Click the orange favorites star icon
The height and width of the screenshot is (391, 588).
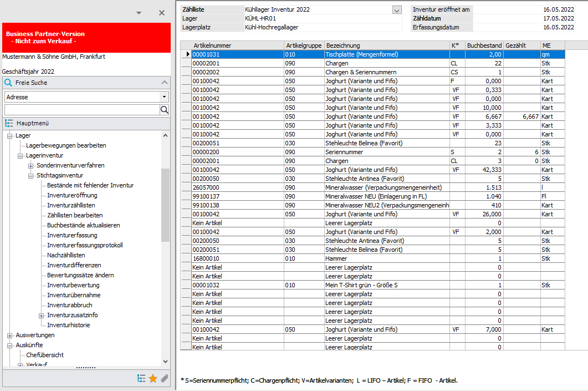pyautogui.click(x=153, y=378)
